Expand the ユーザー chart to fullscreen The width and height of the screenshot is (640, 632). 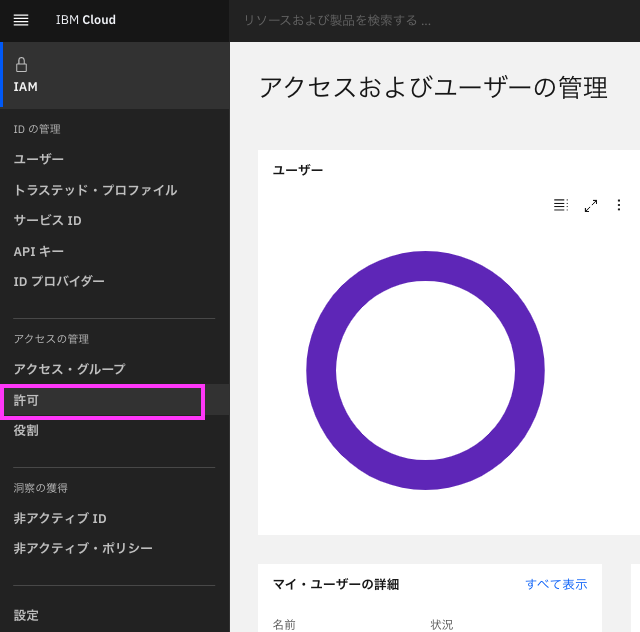click(591, 205)
